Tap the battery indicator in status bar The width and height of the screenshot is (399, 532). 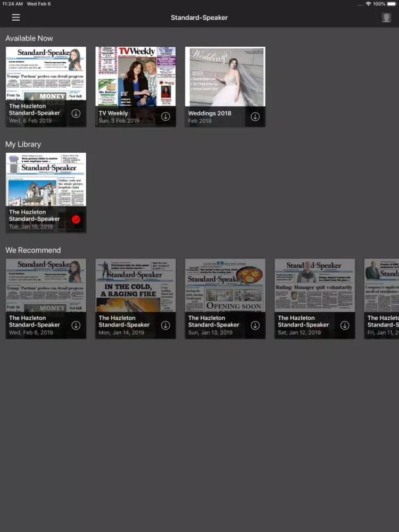[392, 4]
